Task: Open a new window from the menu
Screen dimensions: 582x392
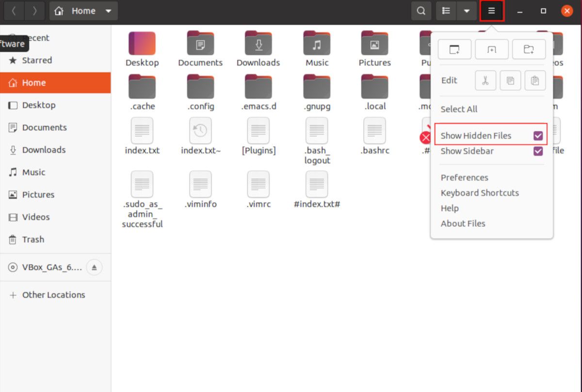Action: click(454, 49)
